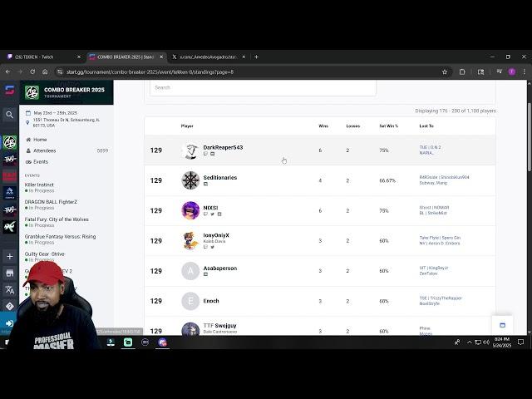Reload the page with refresh icon
This screenshot has height=399, width=532.
coord(32,72)
